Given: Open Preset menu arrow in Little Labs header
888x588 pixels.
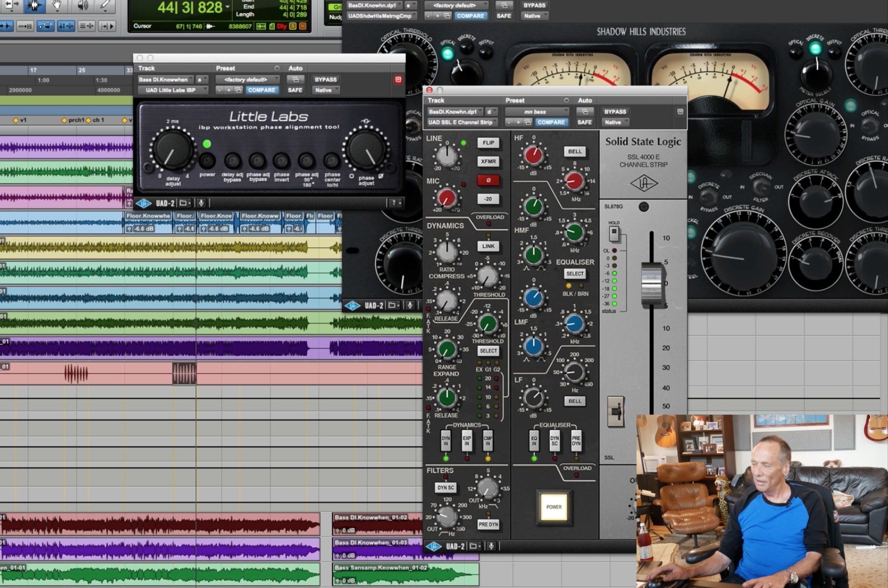Looking at the screenshot, I should pyautogui.click(x=277, y=68).
